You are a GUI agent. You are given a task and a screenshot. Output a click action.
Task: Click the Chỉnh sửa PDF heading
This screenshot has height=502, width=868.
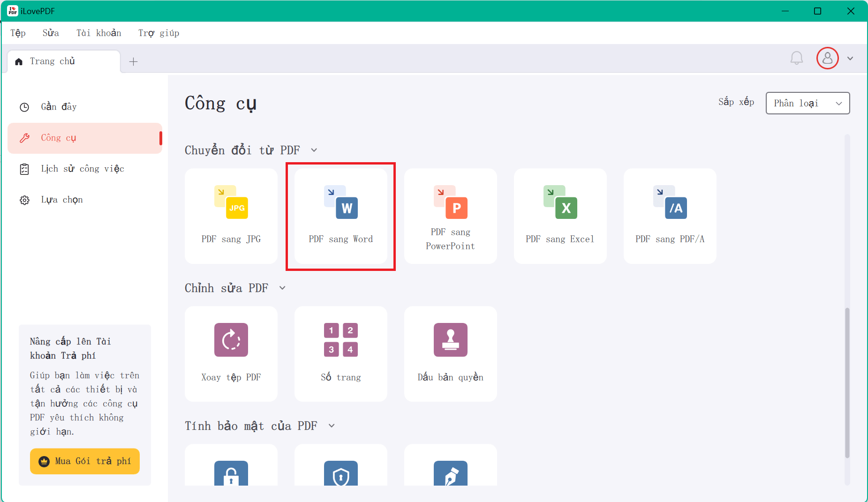click(226, 288)
